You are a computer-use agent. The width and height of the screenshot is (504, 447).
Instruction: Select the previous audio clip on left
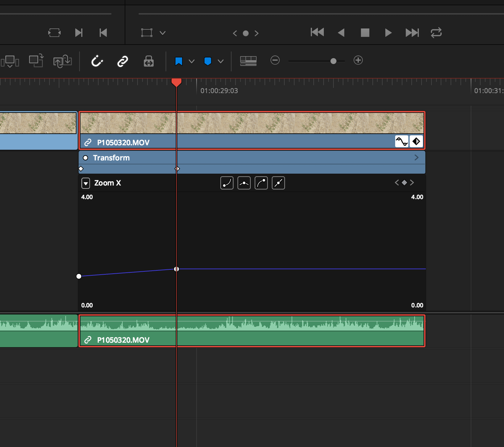(39, 331)
